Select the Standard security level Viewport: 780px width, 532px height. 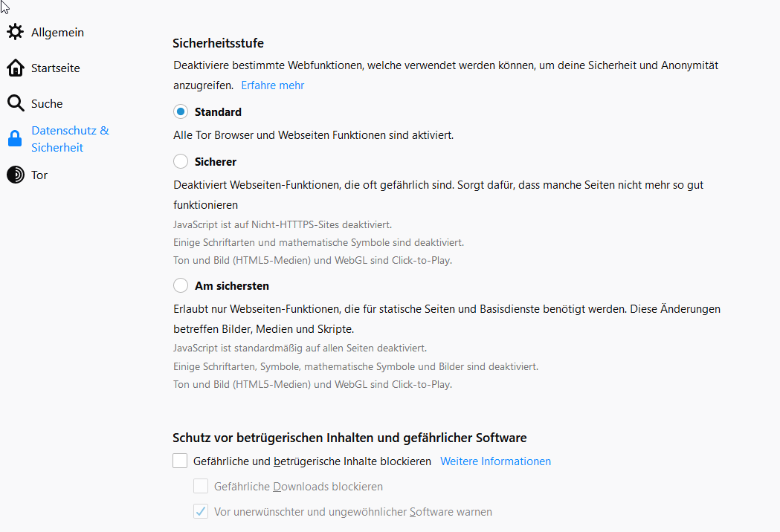click(x=181, y=112)
